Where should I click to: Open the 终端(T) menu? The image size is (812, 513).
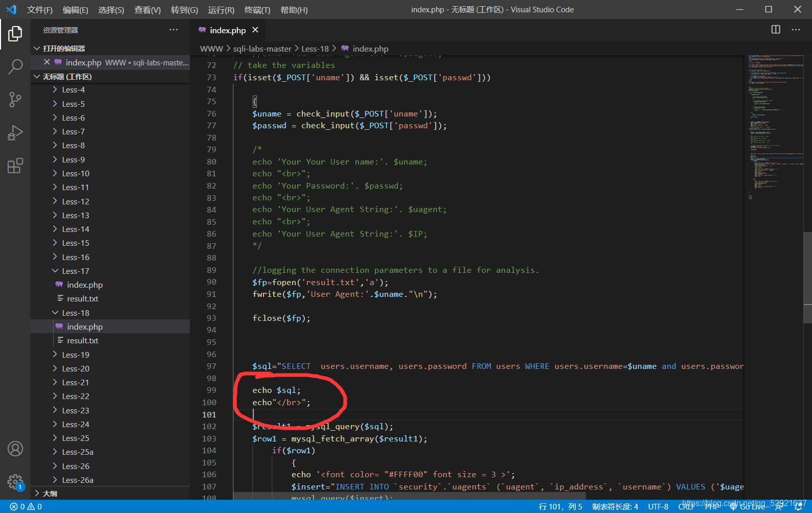257,10
